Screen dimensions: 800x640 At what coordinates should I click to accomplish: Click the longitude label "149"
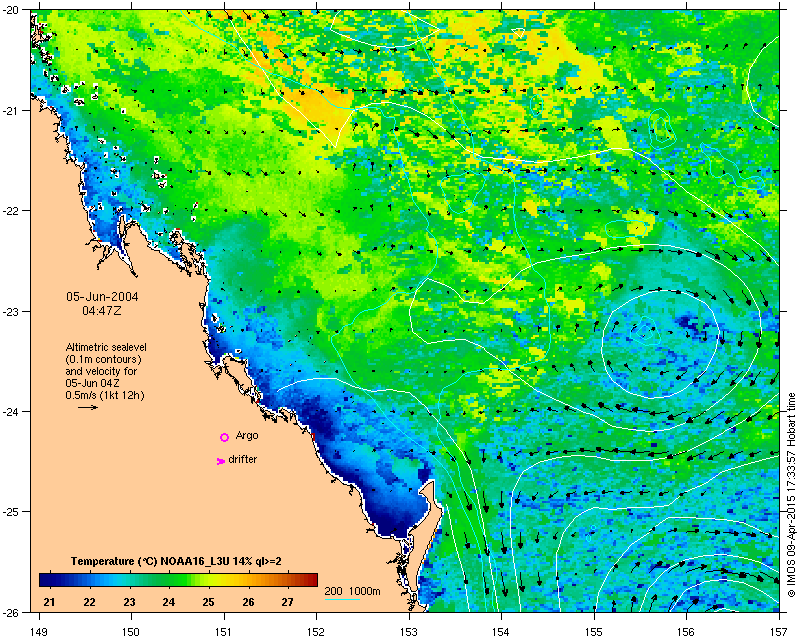coord(39,632)
